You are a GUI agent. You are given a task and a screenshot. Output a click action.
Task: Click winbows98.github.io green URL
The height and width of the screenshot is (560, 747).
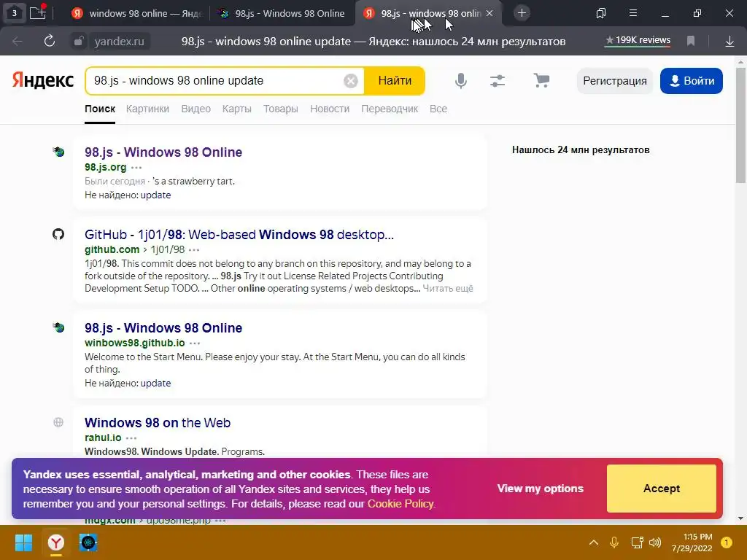pos(135,343)
